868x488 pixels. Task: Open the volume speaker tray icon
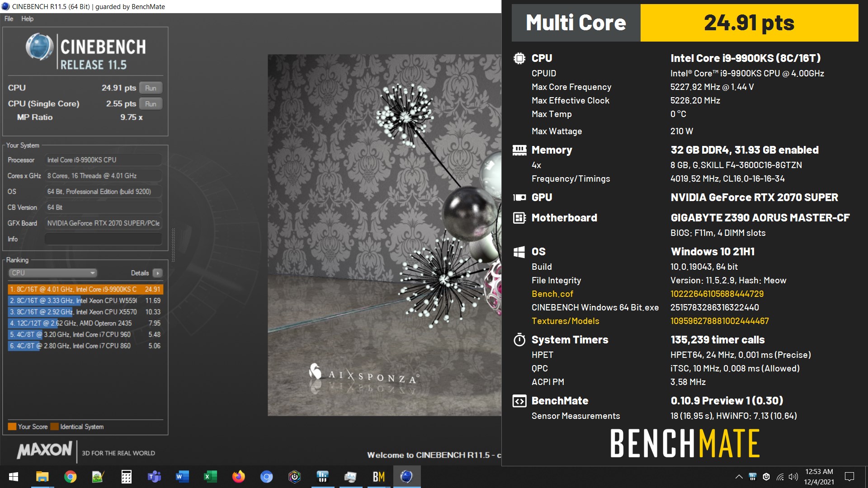tap(793, 477)
